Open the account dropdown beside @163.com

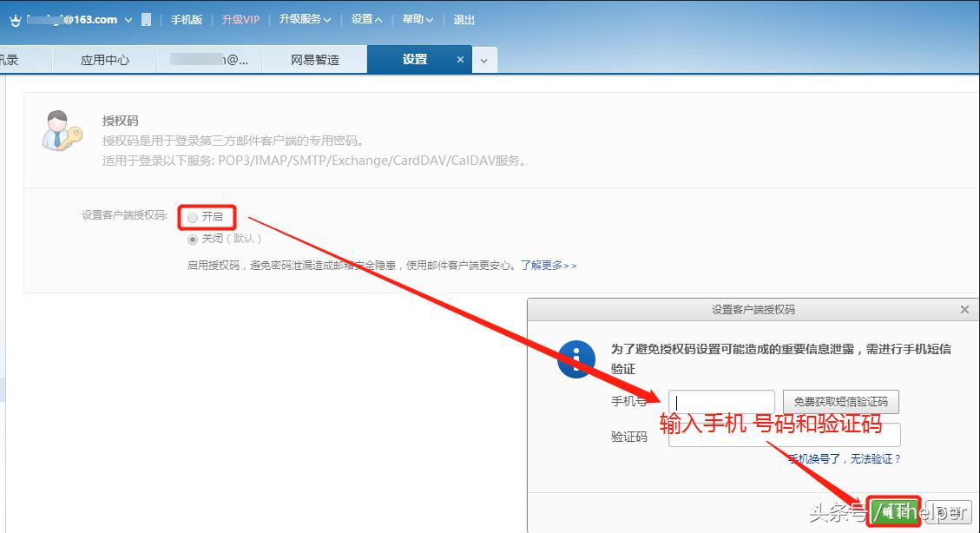(128, 18)
